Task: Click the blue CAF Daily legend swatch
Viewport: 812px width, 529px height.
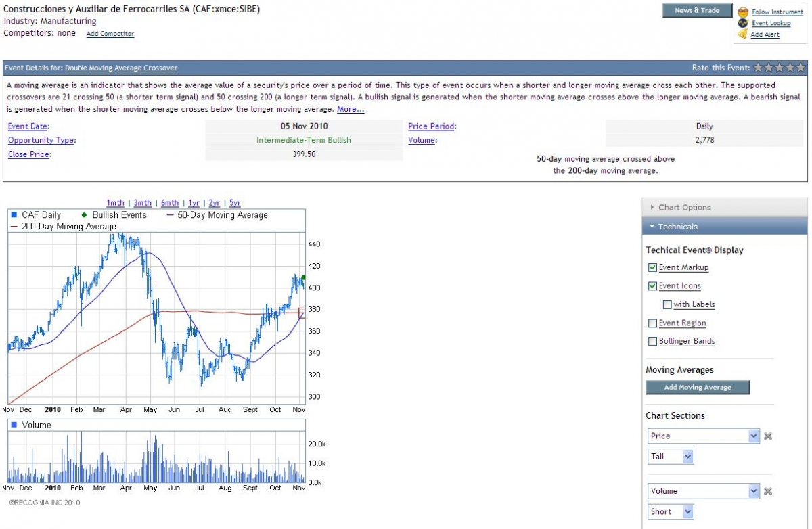Action: [x=14, y=215]
